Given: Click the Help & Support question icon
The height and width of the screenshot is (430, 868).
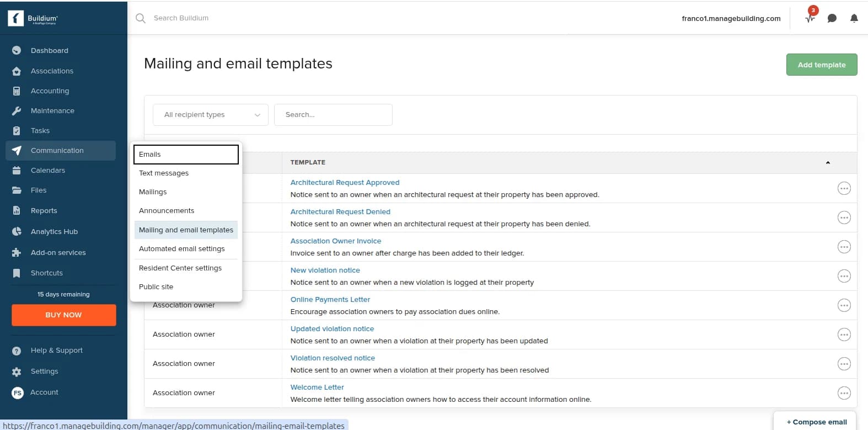Looking at the screenshot, I should [x=17, y=351].
